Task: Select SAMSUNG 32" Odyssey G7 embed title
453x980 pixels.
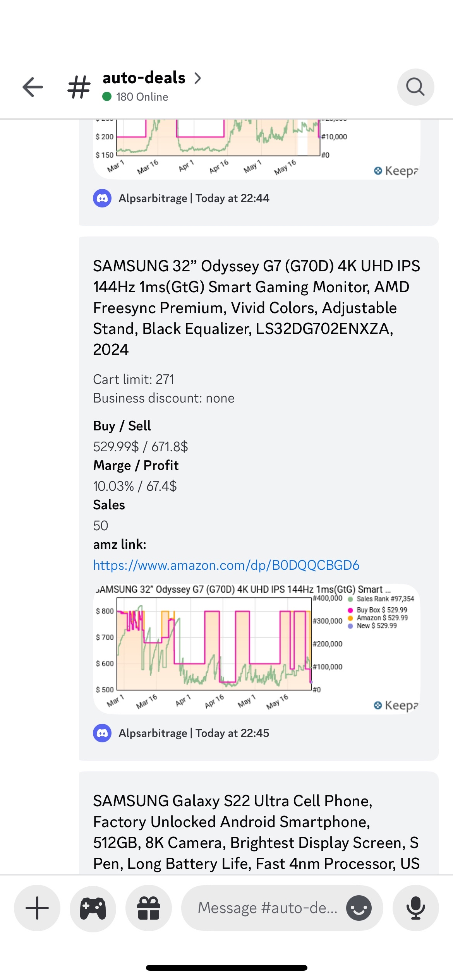Action: click(x=256, y=308)
